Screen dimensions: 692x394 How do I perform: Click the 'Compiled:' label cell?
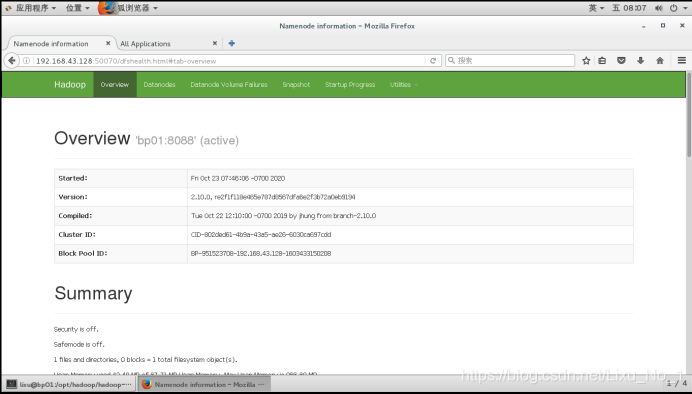(121, 216)
